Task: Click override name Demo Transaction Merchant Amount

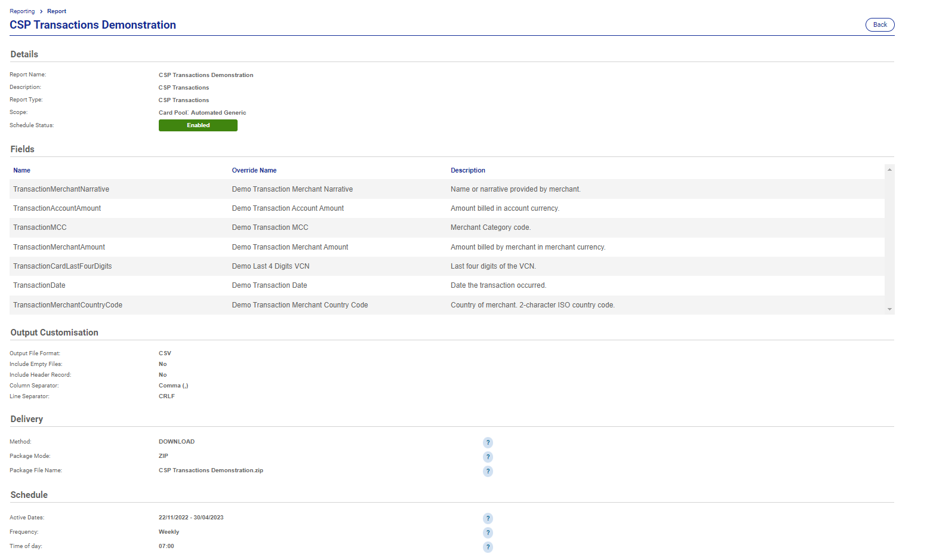Action: [x=290, y=247]
